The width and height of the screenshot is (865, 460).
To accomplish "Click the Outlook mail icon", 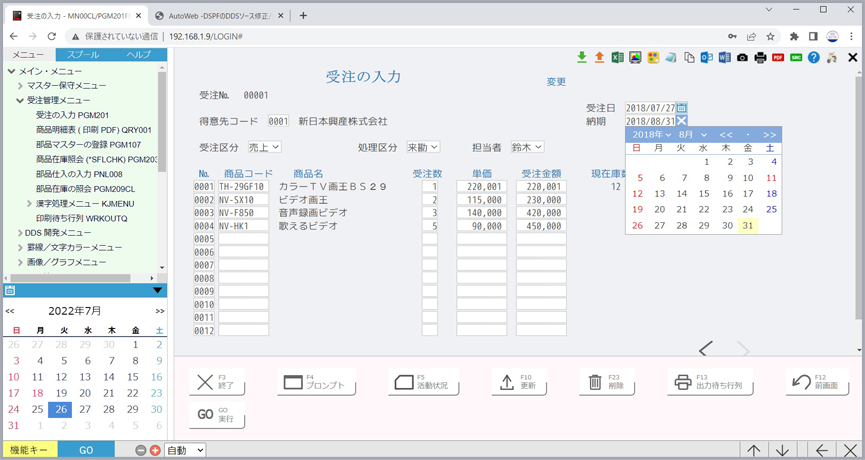I will (706, 58).
